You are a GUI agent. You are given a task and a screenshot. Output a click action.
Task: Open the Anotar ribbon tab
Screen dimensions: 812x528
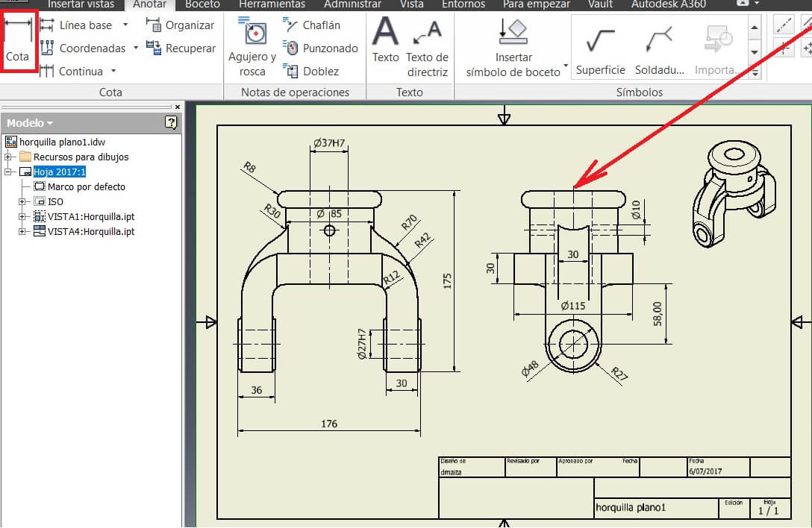[150, 4]
